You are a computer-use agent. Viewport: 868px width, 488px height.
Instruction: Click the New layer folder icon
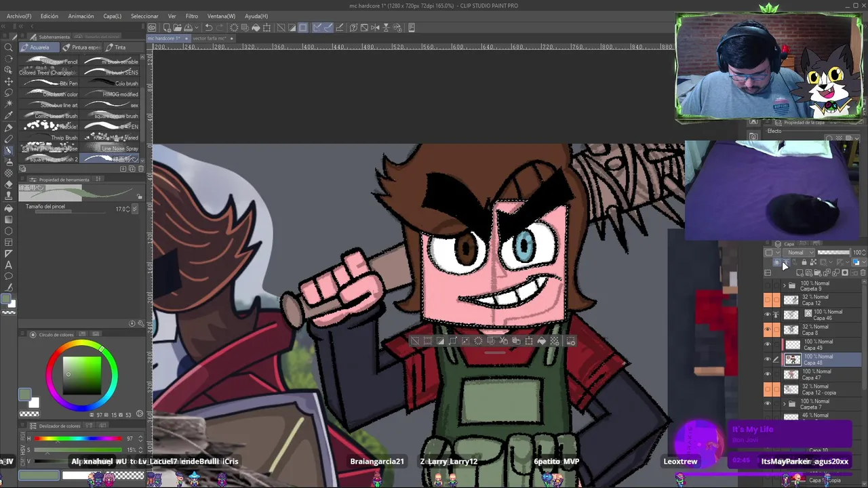[x=817, y=272]
